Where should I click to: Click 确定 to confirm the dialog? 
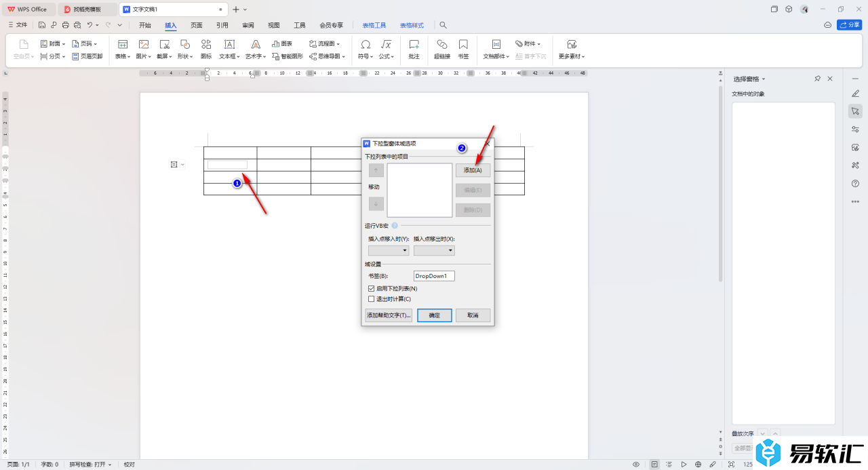click(x=435, y=315)
